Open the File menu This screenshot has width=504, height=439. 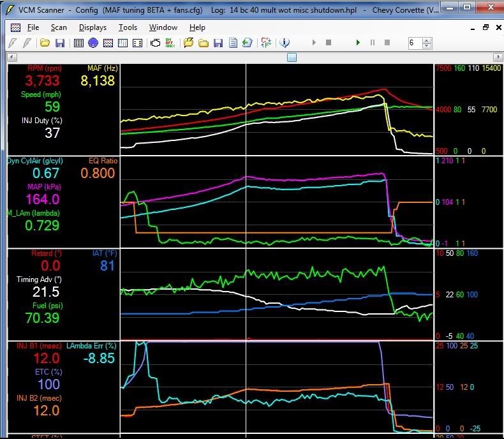33,27
